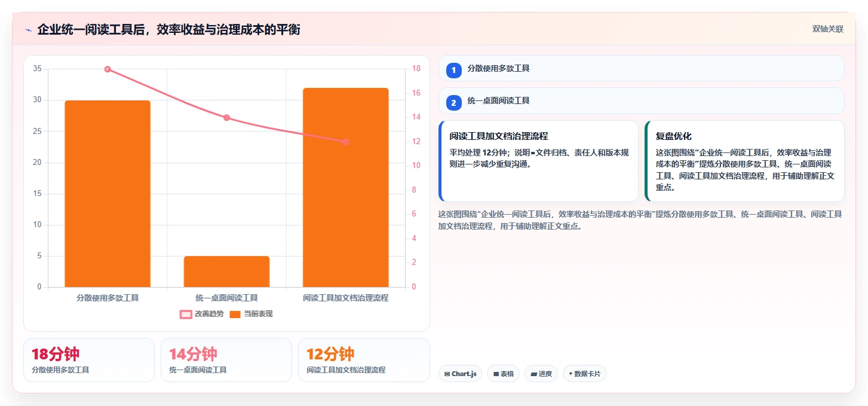
Task: Click the 分散使用多款工具 orange bar
Action: pyautogui.click(x=108, y=194)
